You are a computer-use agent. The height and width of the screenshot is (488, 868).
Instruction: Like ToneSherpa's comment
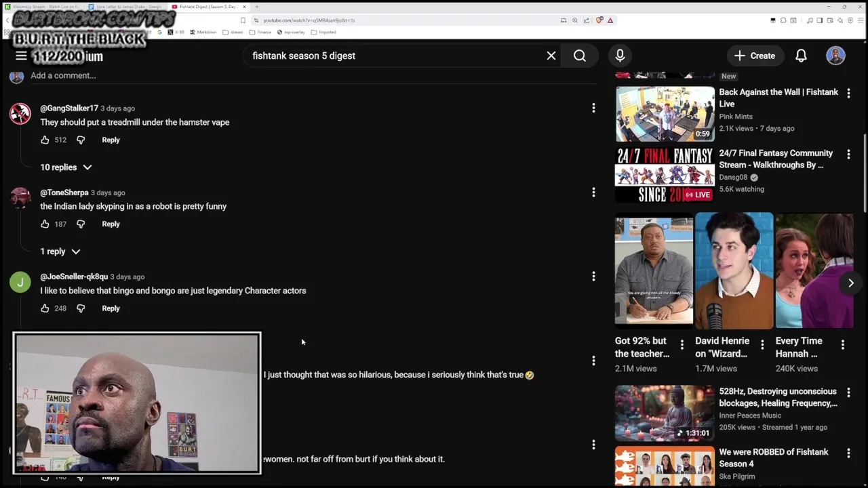45,224
